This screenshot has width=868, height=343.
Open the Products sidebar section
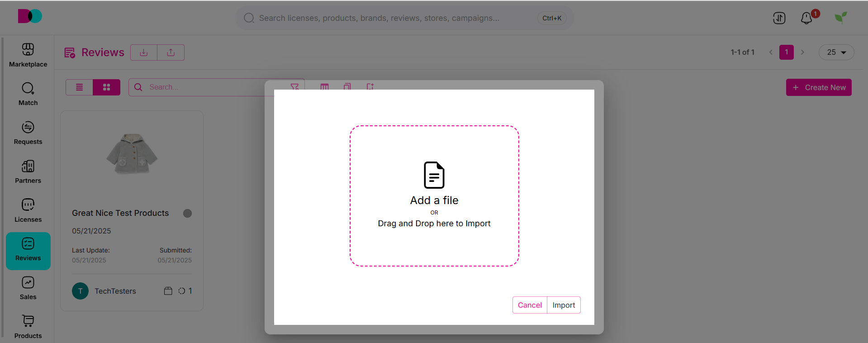click(28, 327)
